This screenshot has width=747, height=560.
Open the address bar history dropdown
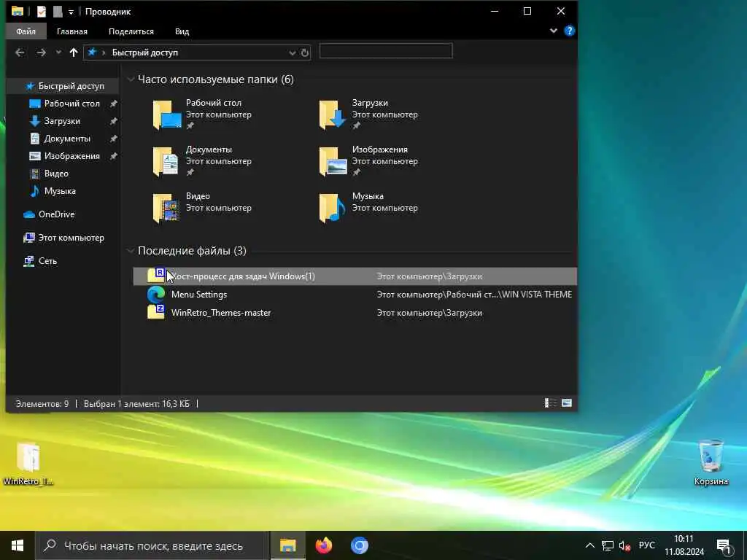292,52
